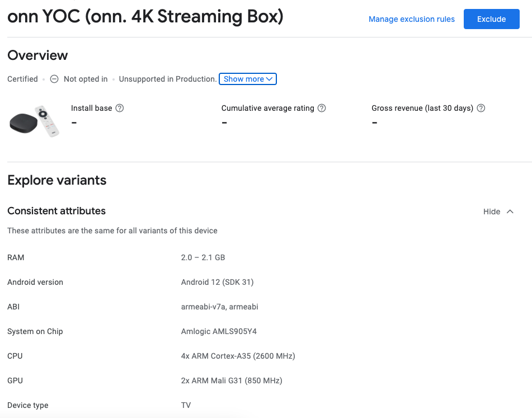Click the Overview heading
Image resolution: width=532 pixels, height=418 pixels.
click(37, 55)
